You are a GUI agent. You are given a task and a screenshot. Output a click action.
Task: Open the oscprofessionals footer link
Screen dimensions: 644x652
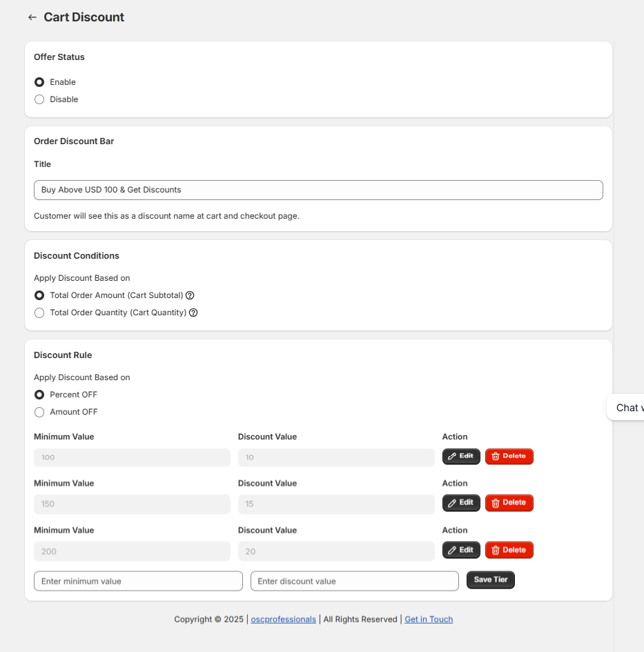[283, 620]
